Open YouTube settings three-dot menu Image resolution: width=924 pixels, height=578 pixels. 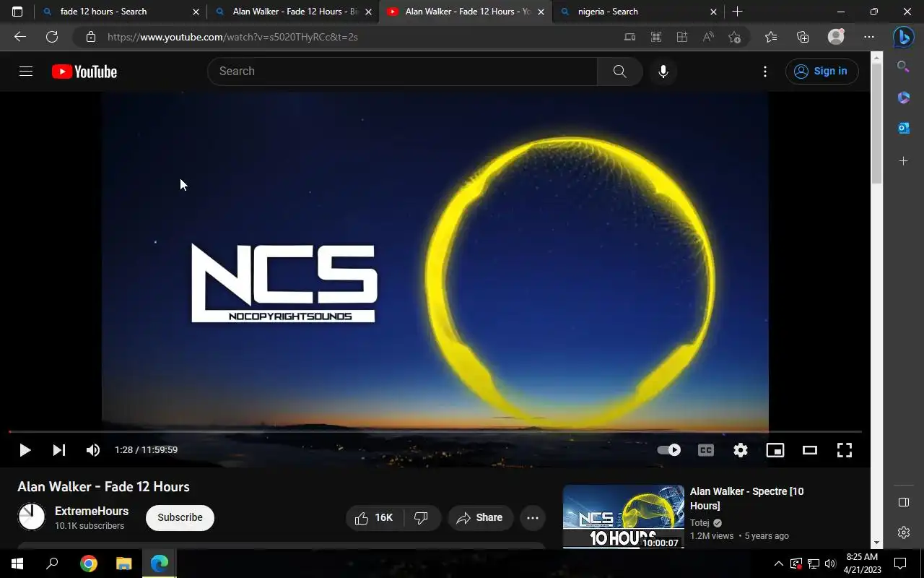coord(765,71)
